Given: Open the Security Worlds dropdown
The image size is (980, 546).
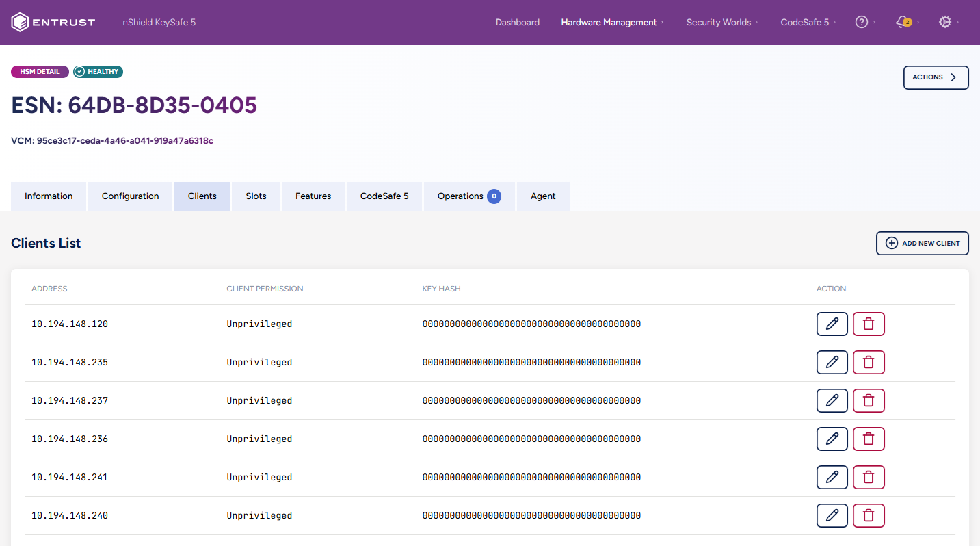Looking at the screenshot, I should 719,23.
